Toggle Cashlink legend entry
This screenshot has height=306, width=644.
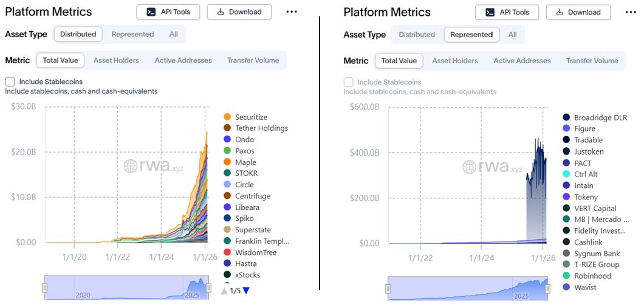tap(583, 242)
